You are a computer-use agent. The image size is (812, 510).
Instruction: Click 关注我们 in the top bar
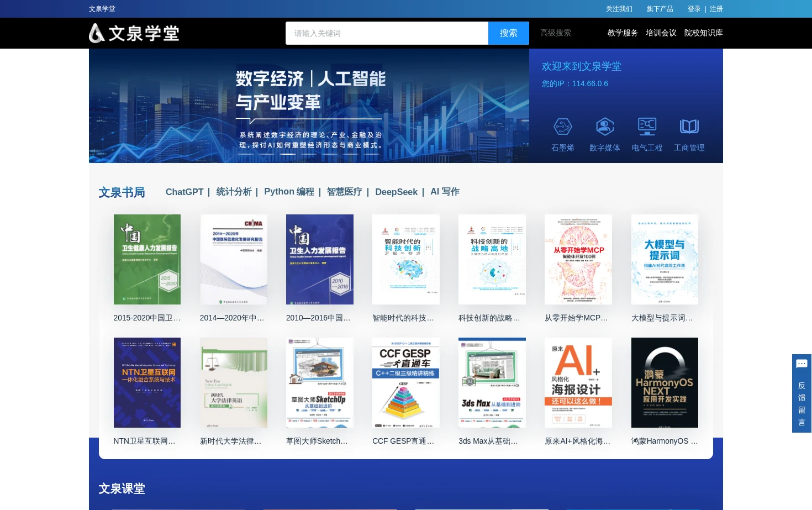tap(619, 9)
